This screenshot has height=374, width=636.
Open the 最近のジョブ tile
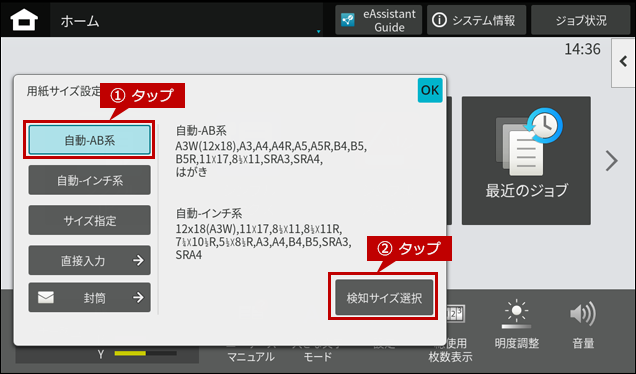526,161
